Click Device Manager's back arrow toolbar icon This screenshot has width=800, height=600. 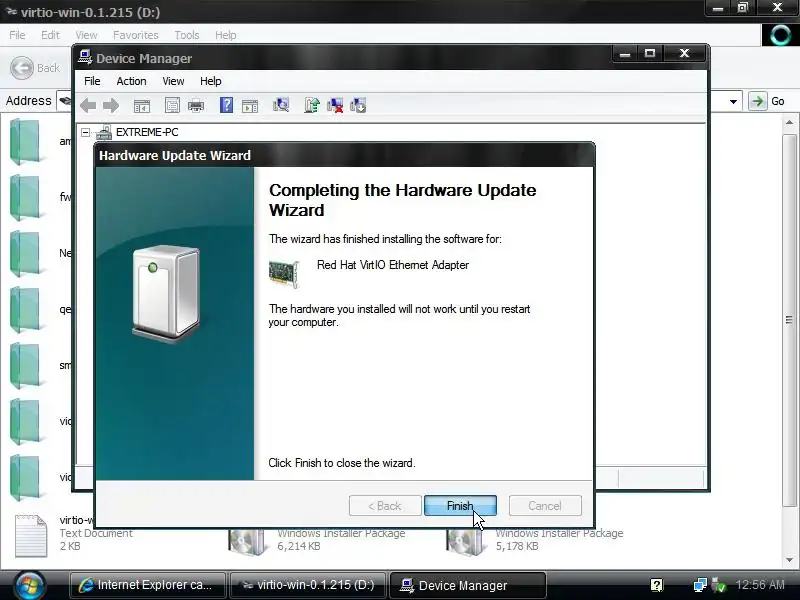pyautogui.click(x=88, y=106)
